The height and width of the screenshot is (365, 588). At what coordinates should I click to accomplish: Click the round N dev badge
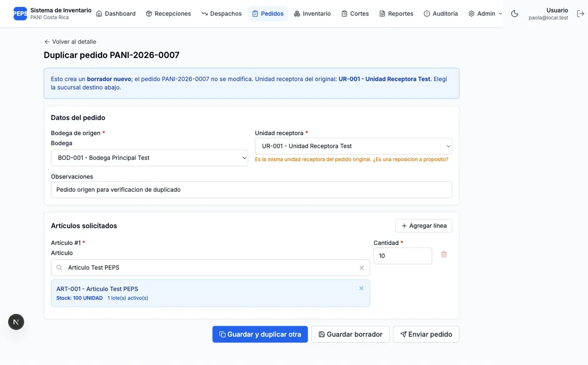16,322
